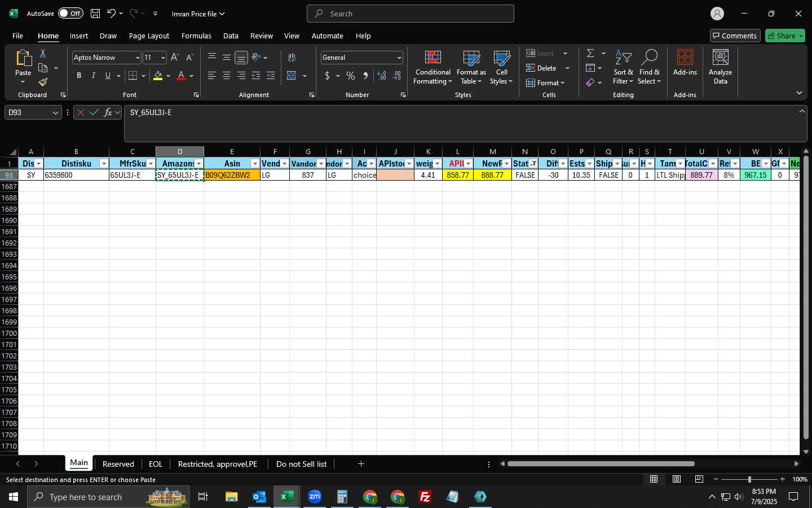Click the Share button
Image resolution: width=812 pixels, height=508 pixels.
785,36
